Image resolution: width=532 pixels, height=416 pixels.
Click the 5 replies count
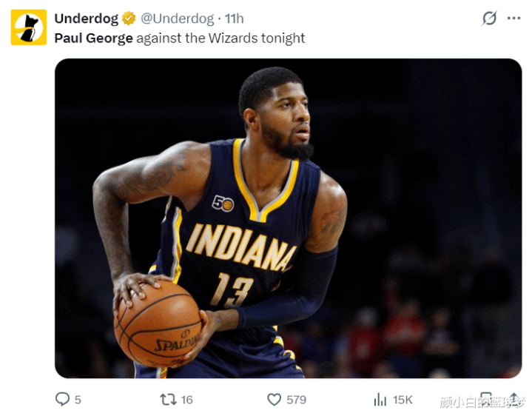(x=78, y=400)
